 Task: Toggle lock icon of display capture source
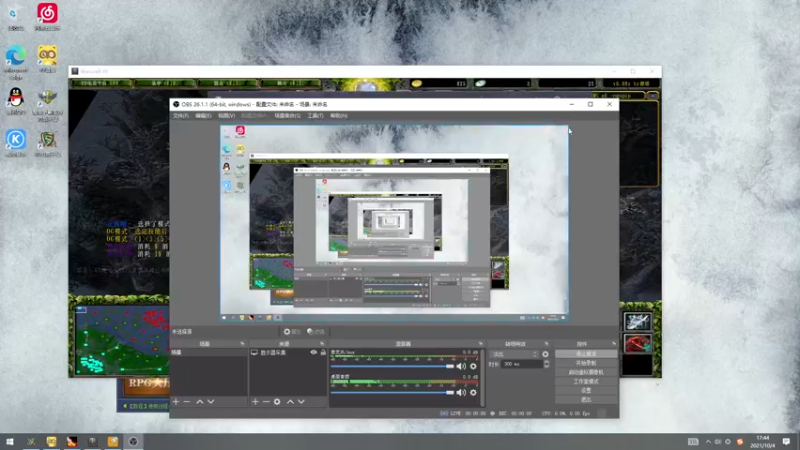[323, 353]
